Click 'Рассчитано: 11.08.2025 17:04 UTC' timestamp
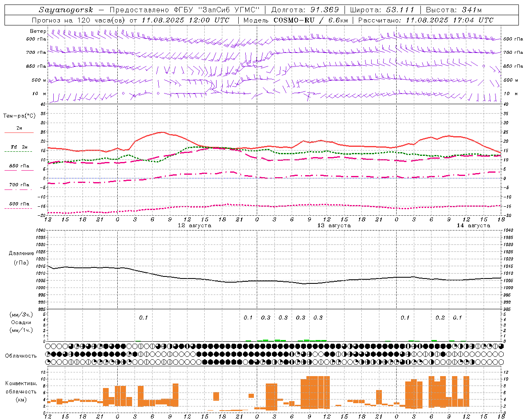 426,20
